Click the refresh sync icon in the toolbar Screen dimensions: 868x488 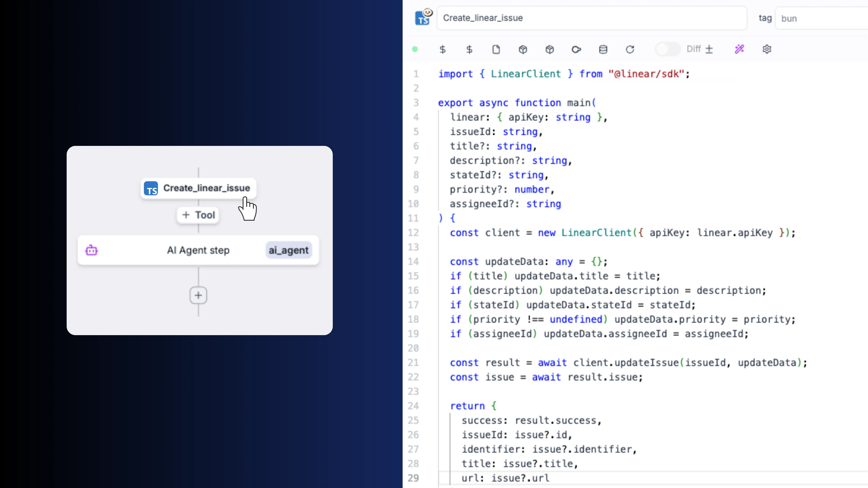point(630,49)
